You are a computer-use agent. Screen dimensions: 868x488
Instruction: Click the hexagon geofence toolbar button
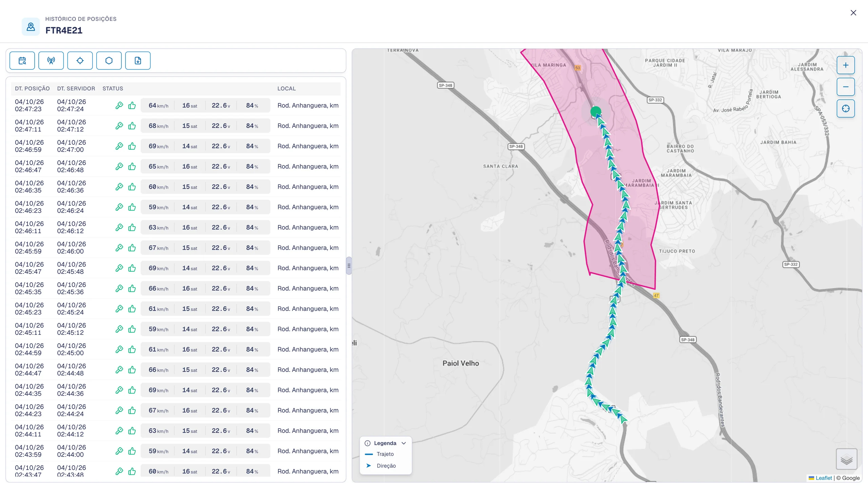coord(109,61)
